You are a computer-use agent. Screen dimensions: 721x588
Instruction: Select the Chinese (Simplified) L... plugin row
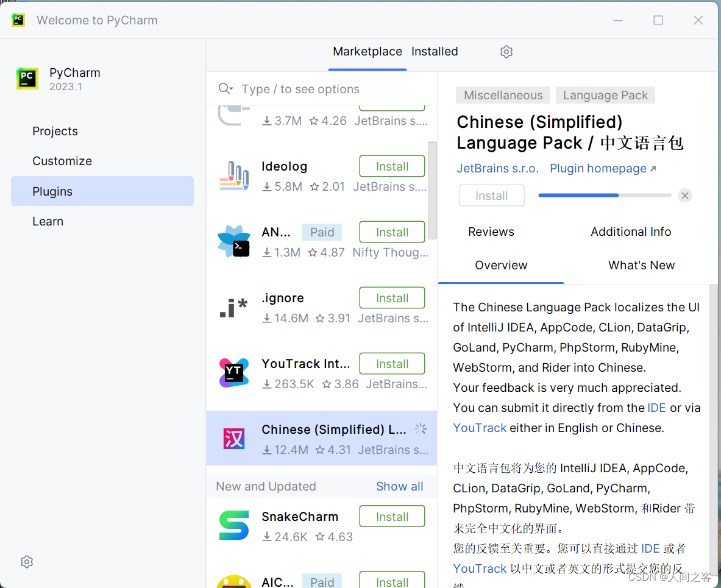(321, 438)
